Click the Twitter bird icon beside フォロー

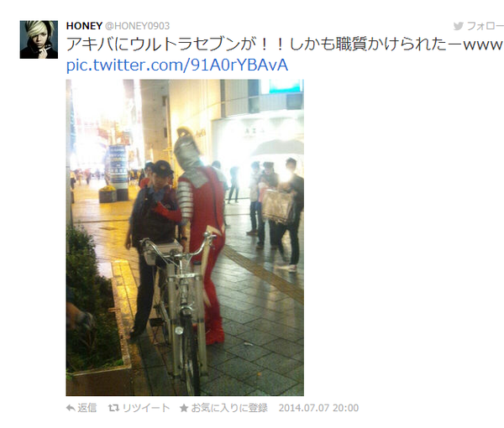(459, 26)
